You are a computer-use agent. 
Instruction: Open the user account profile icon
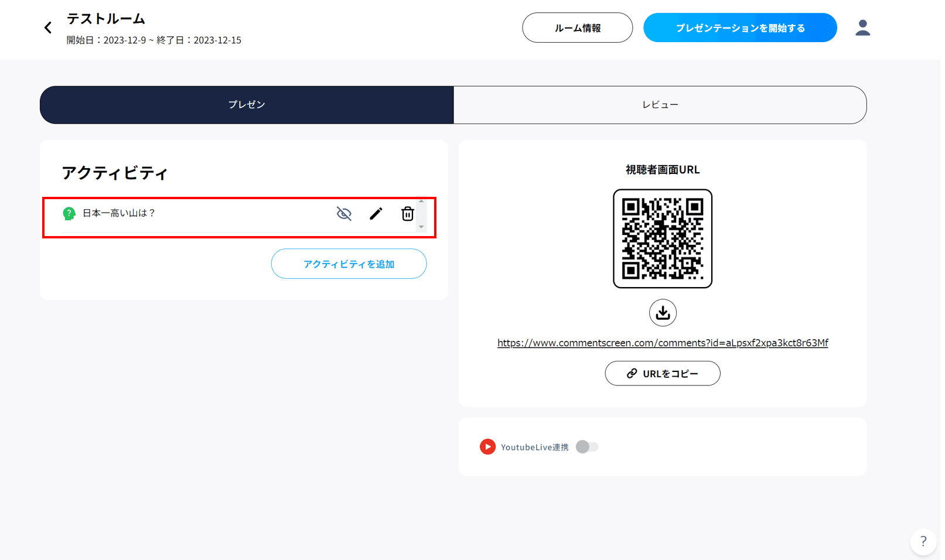click(x=862, y=28)
